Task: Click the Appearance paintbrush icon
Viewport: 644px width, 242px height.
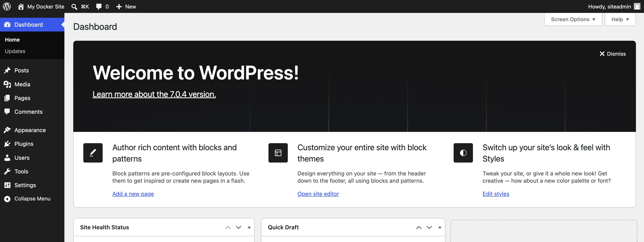Action: coord(7,130)
